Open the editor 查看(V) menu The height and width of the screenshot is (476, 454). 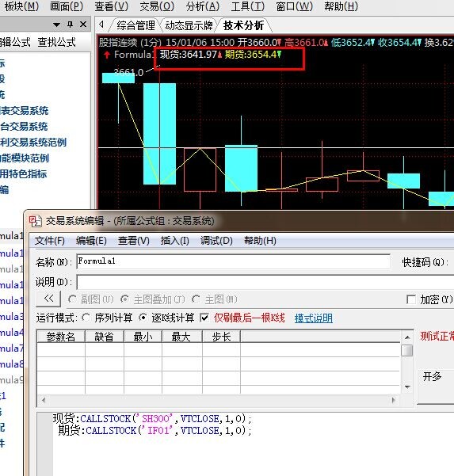pos(134,241)
